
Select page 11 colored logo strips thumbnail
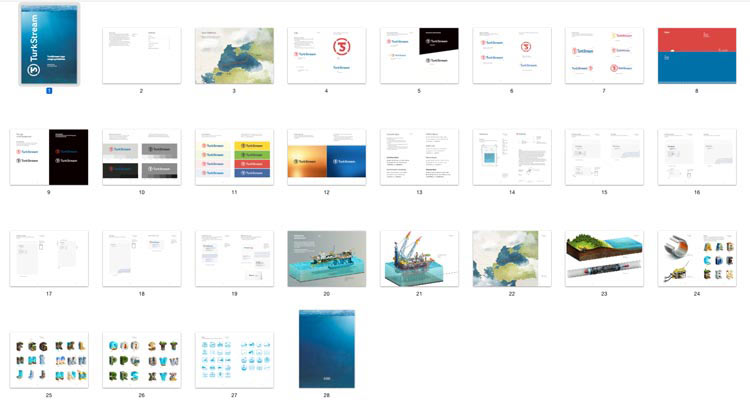(x=234, y=157)
